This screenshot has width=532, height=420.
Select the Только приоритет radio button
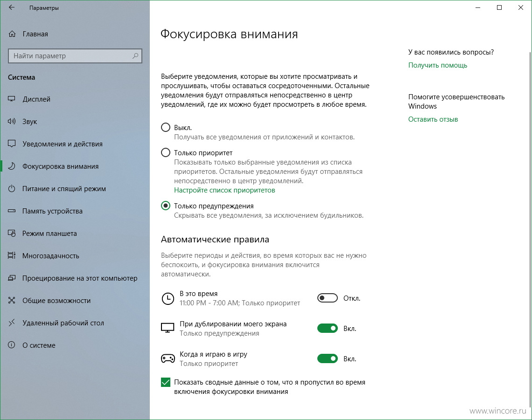coord(166,152)
